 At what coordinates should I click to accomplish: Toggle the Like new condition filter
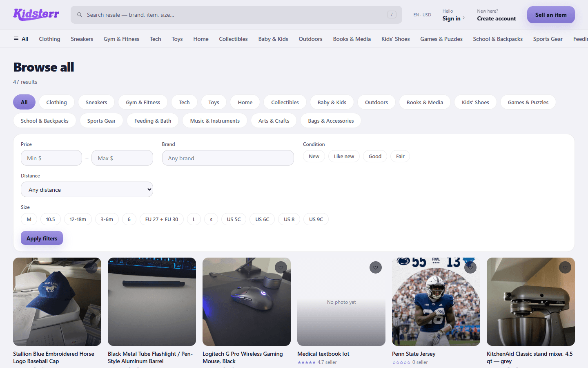click(344, 156)
